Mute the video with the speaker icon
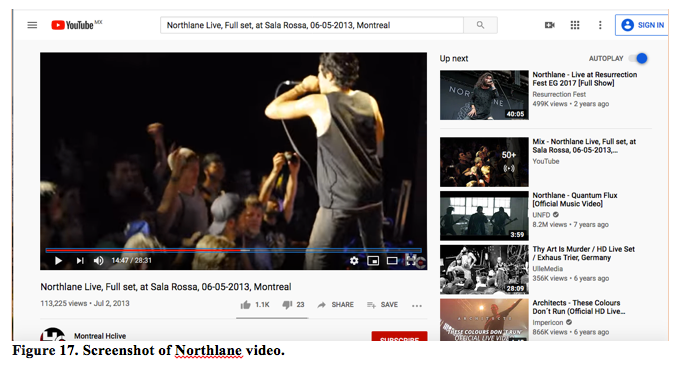Image resolution: width=691 pixels, height=367 pixels. 98,260
